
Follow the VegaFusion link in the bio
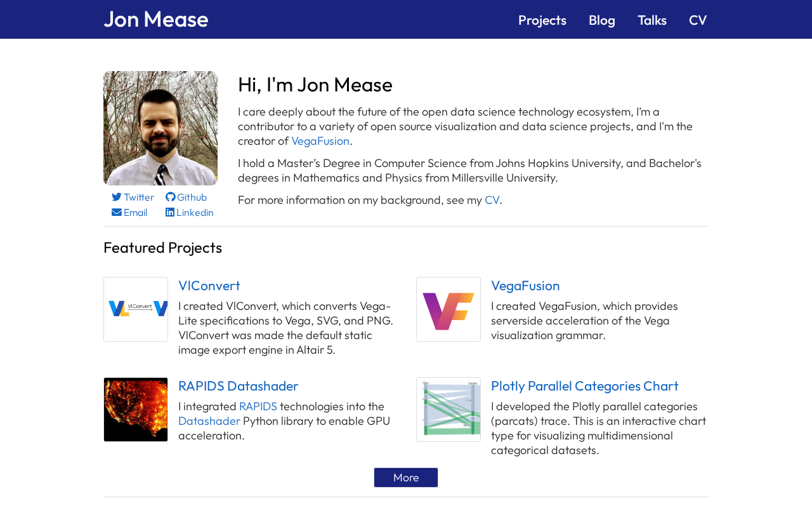[x=320, y=141]
